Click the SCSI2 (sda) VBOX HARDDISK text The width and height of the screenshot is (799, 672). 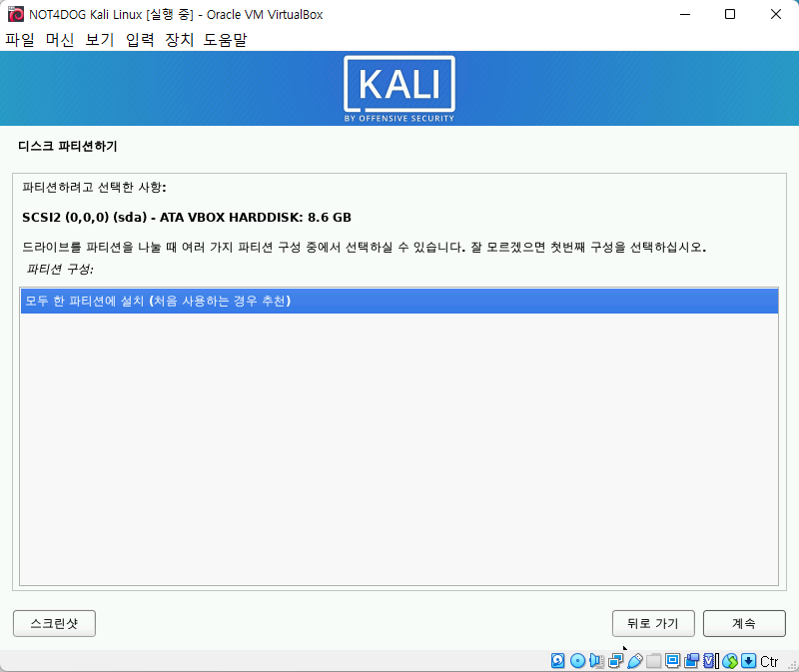(x=187, y=218)
